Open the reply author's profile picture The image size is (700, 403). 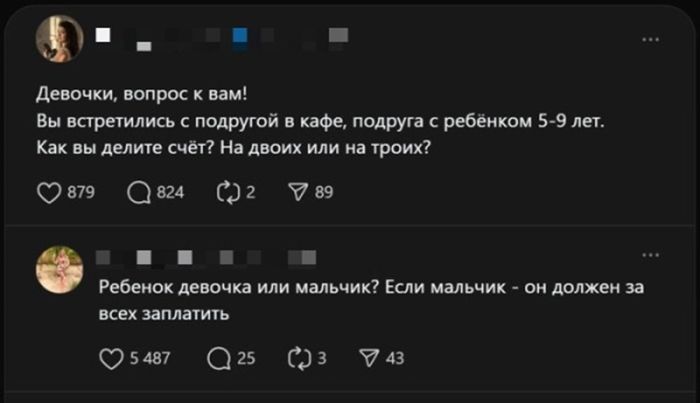(x=61, y=270)
